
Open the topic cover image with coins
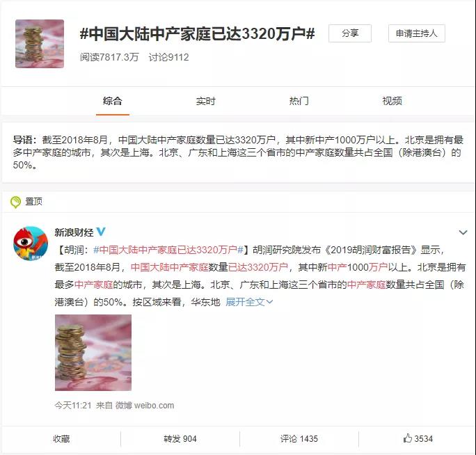point(40,44)
